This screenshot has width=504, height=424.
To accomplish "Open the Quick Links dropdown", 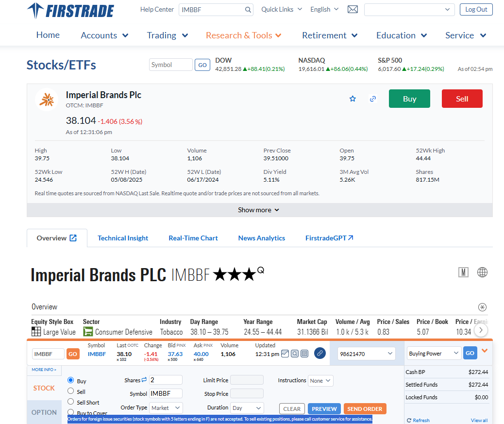I will tap(282, 9).
